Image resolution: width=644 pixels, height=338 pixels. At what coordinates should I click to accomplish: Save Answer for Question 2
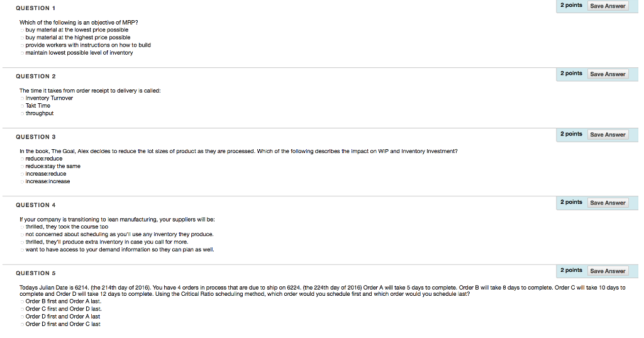608,74
